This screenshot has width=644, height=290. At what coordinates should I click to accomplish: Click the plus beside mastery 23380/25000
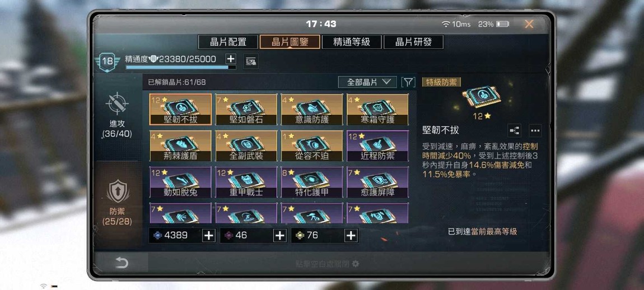(x=230, y=59)
